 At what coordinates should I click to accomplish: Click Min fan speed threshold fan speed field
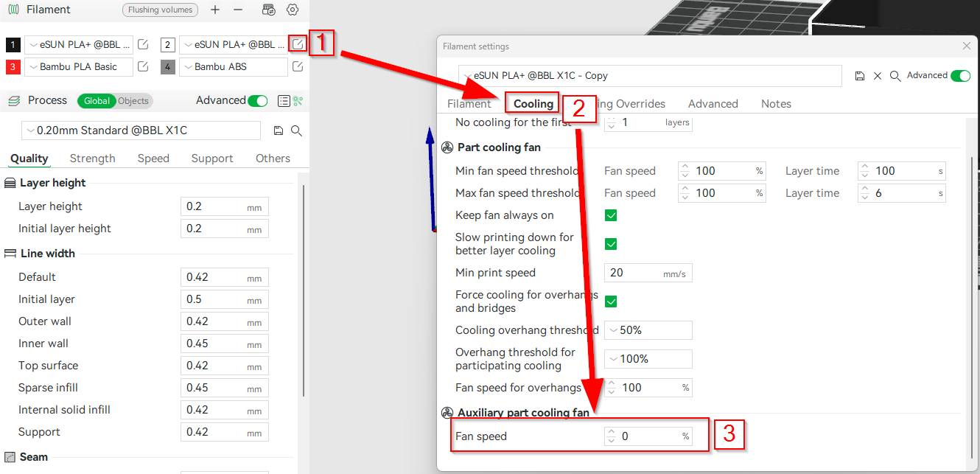click(722, 171)
